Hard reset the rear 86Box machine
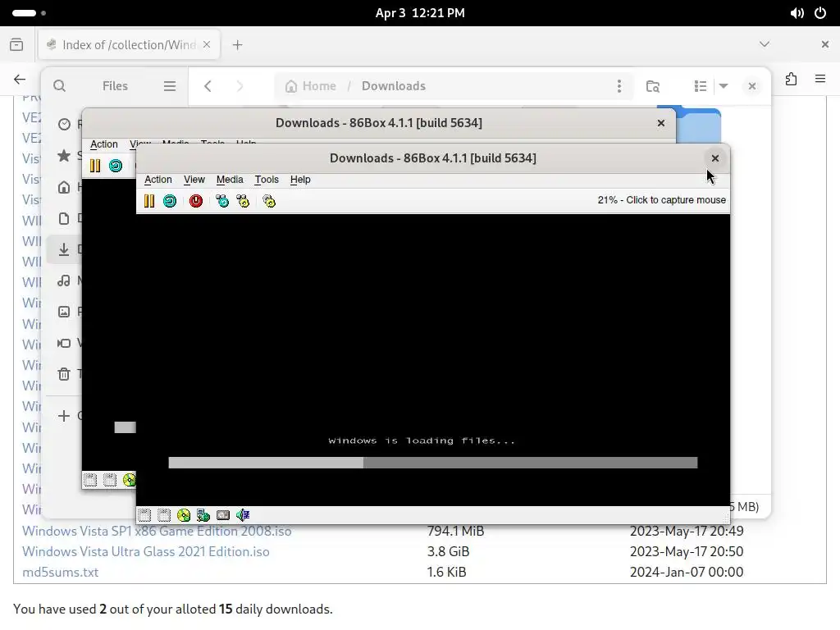This screenshot has width=840, height=630. 116,166
